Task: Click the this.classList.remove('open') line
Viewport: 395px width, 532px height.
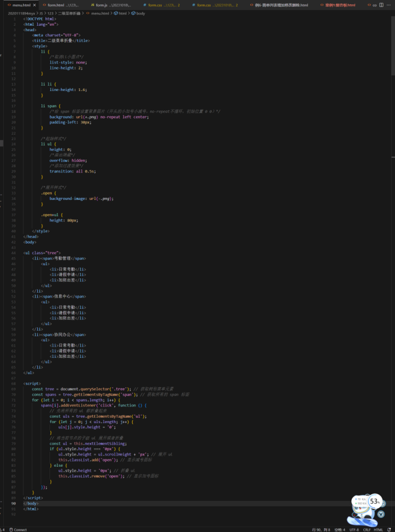Action: [108, 476]
